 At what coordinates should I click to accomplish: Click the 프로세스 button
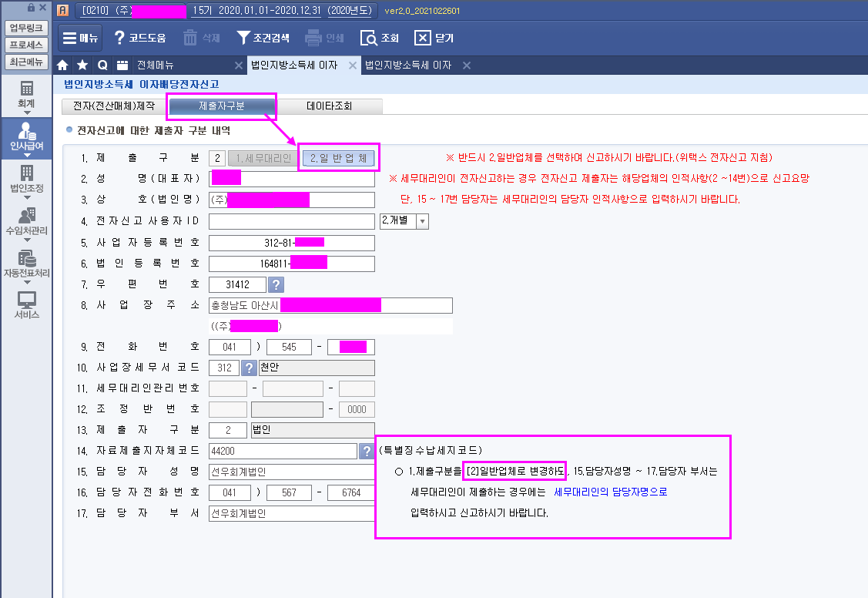(x=26, y=45)
